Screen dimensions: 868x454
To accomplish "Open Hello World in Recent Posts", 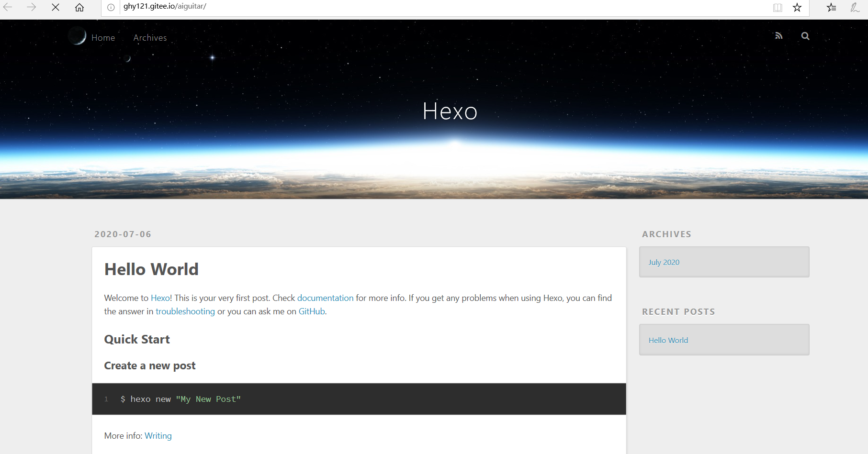I will pyautogui.click(x=668, y=340).
